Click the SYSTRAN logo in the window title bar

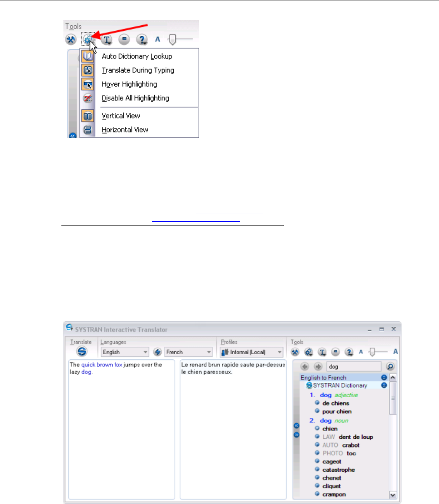69,328
